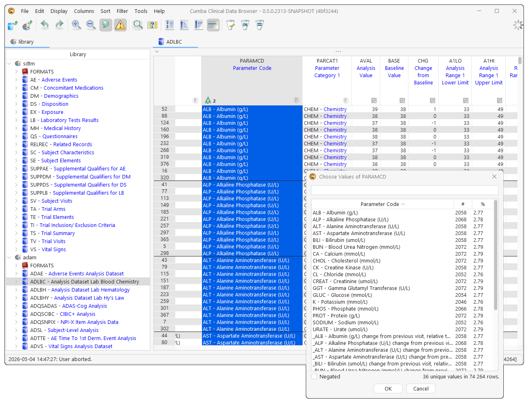Click the F type marker in PARCAT1 header

346,101
